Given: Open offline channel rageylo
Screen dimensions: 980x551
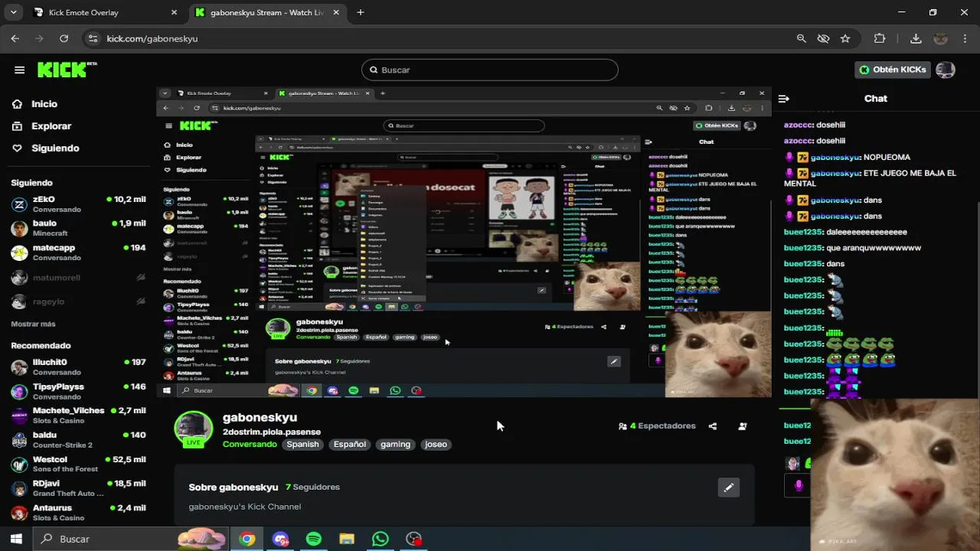Looking at the screenshot, I should pyautogui.click(x=78, y=302).
